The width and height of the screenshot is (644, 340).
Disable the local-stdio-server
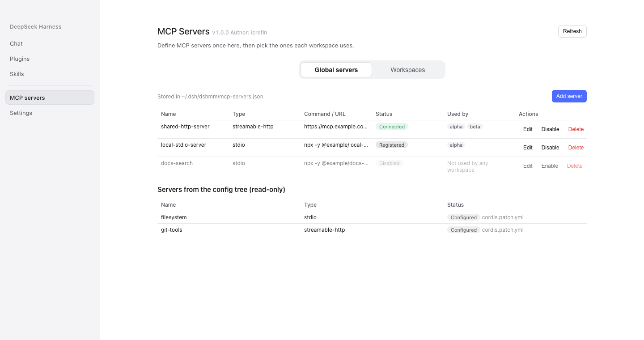click(x=551, y=148)
